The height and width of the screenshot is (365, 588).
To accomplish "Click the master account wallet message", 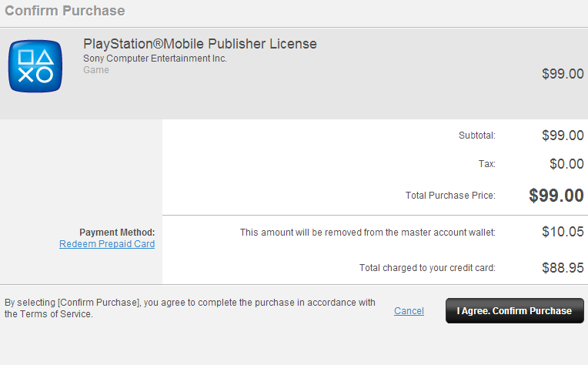I will tap(368, 233).
